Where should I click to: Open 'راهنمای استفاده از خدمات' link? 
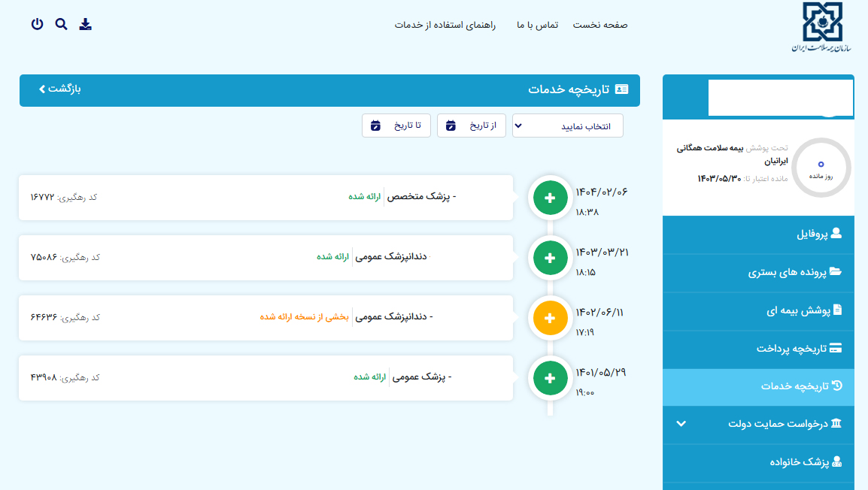(x=445, y=25)
